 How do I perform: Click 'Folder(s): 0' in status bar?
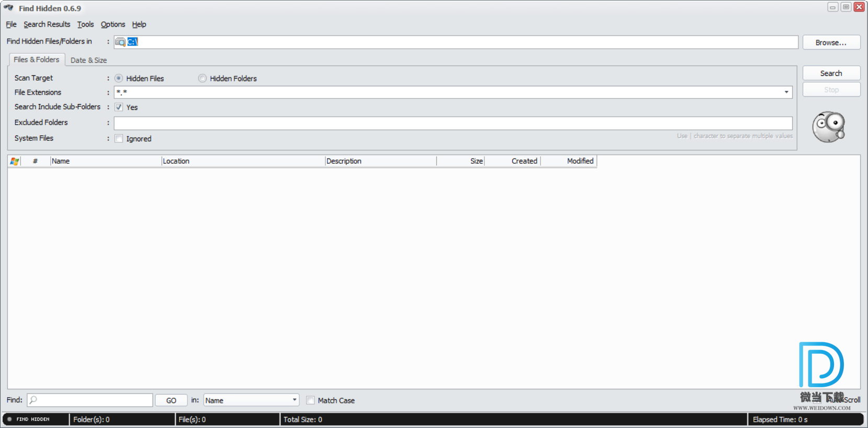tap(92, 420)
